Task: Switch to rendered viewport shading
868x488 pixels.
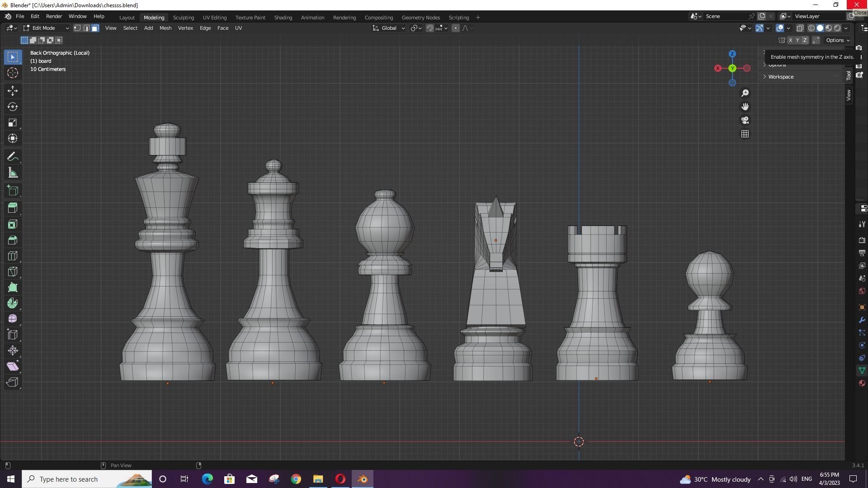Action: [837, 28]
